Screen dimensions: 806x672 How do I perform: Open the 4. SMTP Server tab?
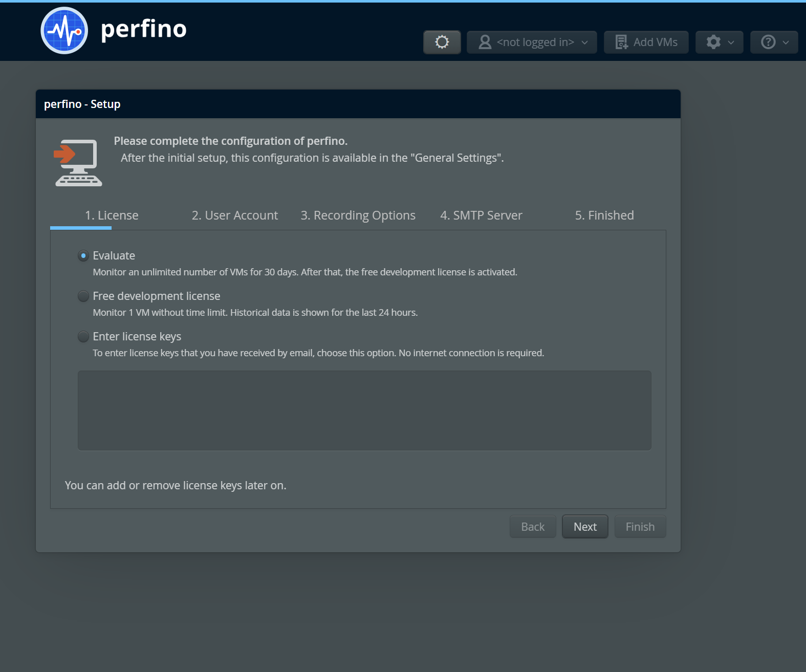pyautogui.click(x=481, y=215)
